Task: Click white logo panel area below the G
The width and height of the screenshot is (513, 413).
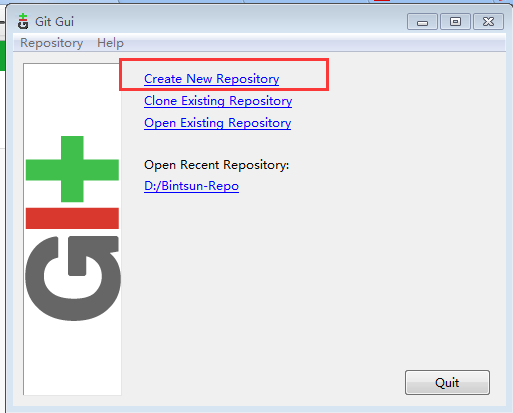Action: click(72, 358)
